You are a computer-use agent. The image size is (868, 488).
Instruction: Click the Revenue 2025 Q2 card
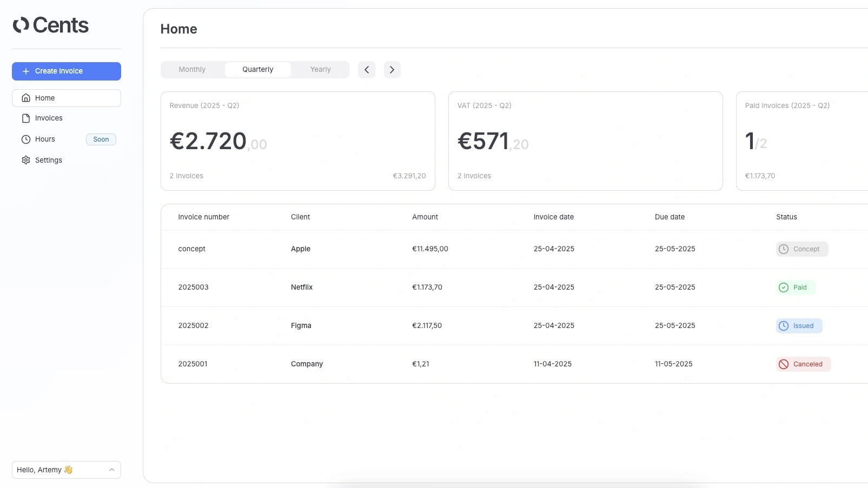pyautogui.click(x=297, y=141)
